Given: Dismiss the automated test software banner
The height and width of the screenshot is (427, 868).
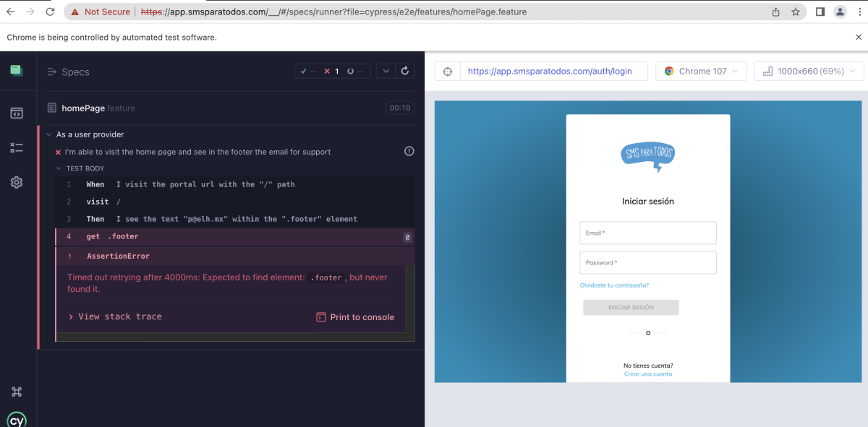Looking at the screenshot, I should 859,37.
